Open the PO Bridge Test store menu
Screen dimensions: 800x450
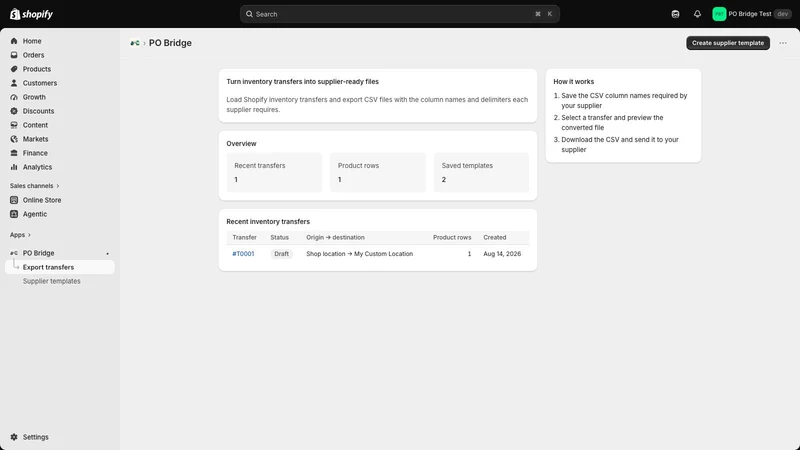click(x=752, y=14)
